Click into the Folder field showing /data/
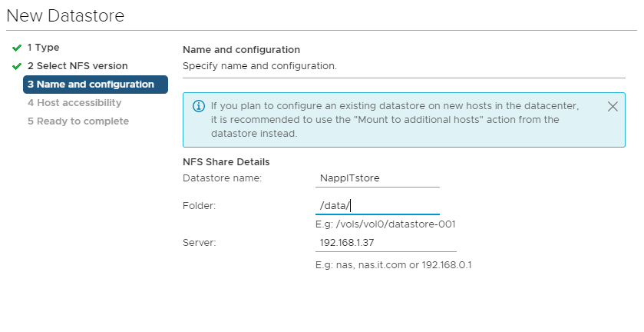 pyautogui.click(x=378, y=206)
